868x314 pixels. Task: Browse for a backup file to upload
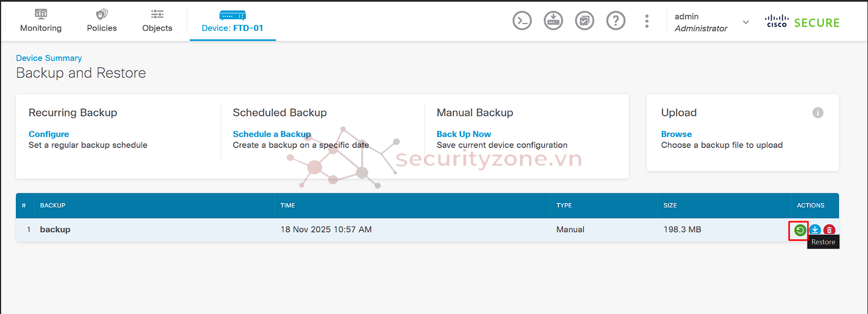tap(676, 134)
